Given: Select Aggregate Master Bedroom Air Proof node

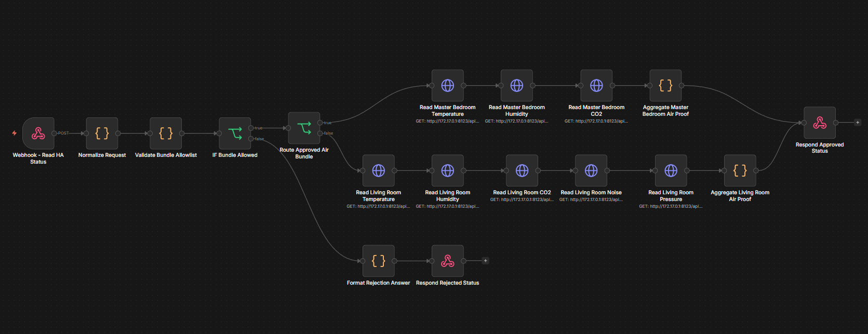Looking at the screenshot, I should (x=665, y=86).
